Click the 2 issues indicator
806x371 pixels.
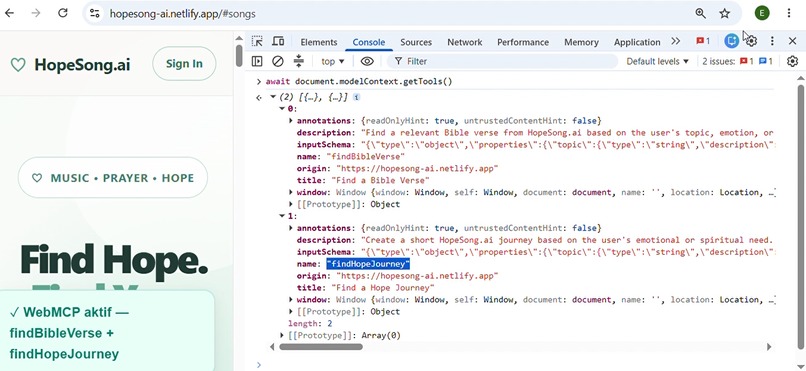point(737,61)
